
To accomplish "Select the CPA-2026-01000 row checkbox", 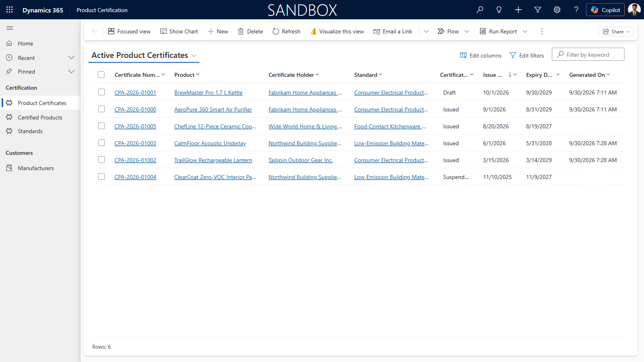I will point(101,109).
